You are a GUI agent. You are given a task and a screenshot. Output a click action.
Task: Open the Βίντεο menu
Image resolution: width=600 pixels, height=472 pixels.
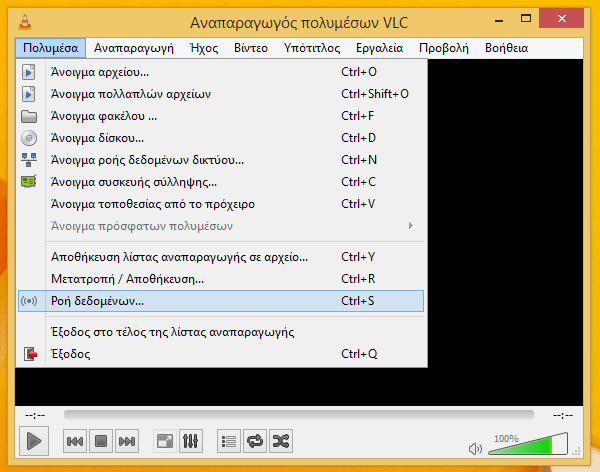pos(251,48)
